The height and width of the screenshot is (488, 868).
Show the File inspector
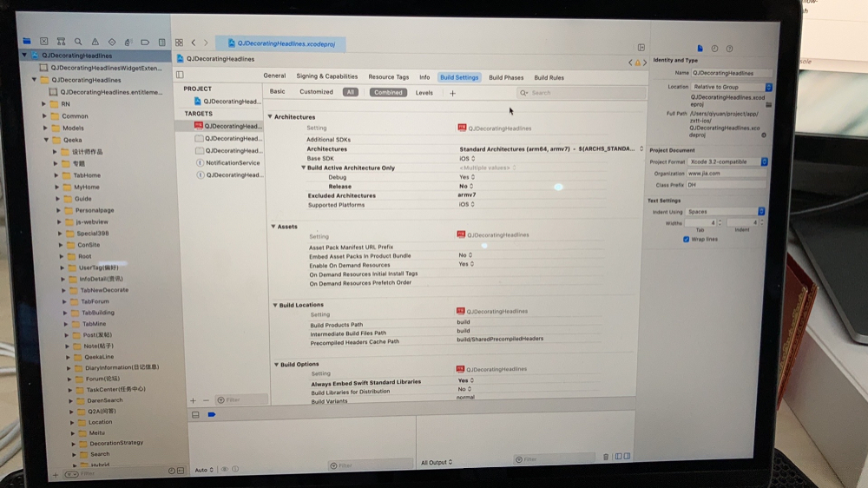(700, 48)
